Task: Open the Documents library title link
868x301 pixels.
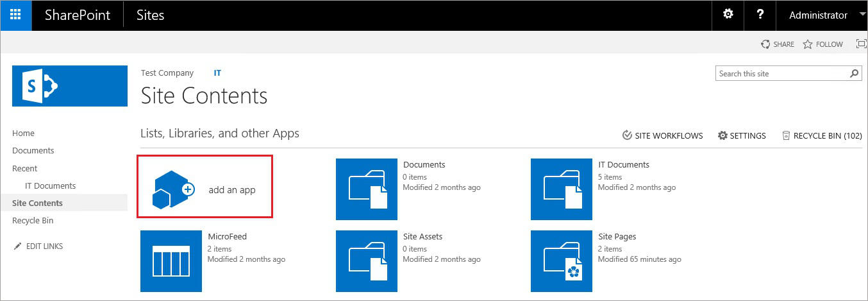Action: [424, 165]
